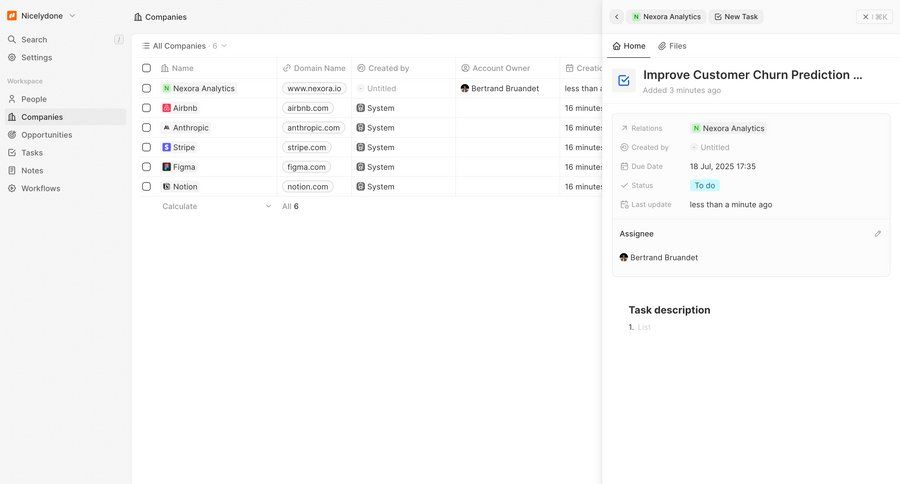The height and width of the screenshot is (484, 900).
Task: Go to Workflows in the sidebar
Action: tap(41, 188)
